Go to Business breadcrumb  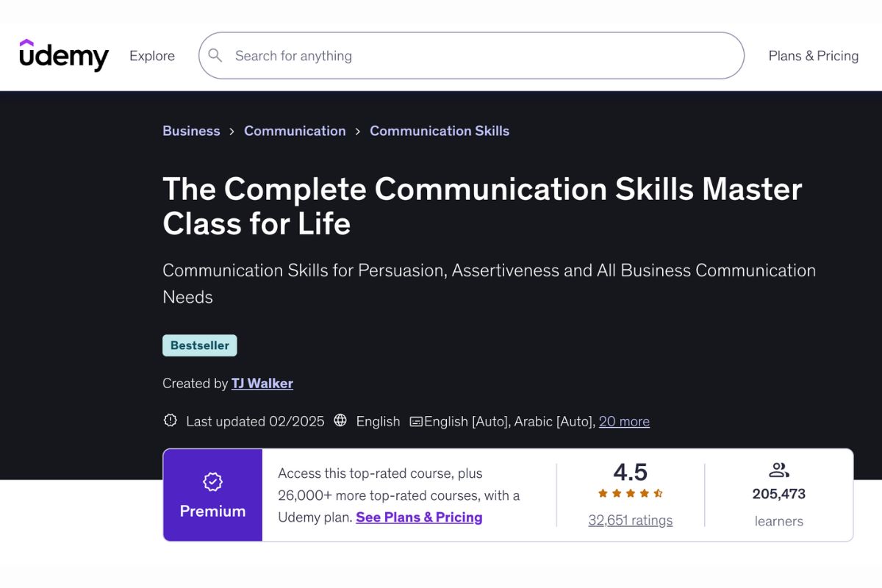pos(191,131)
